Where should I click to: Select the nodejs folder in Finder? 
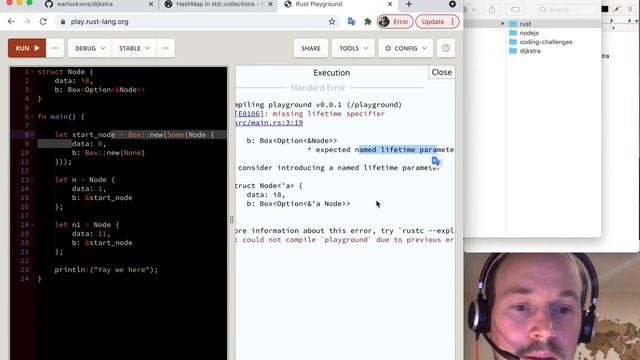[529, 33]
